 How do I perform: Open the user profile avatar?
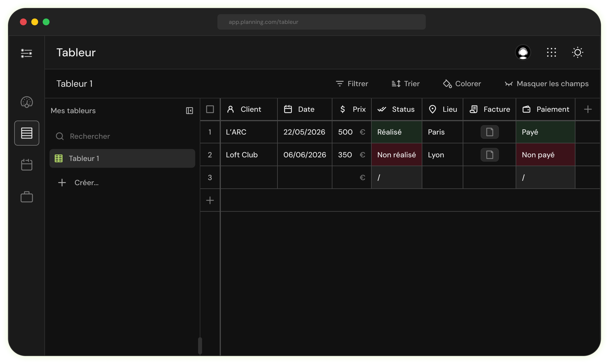coord(523,53)
